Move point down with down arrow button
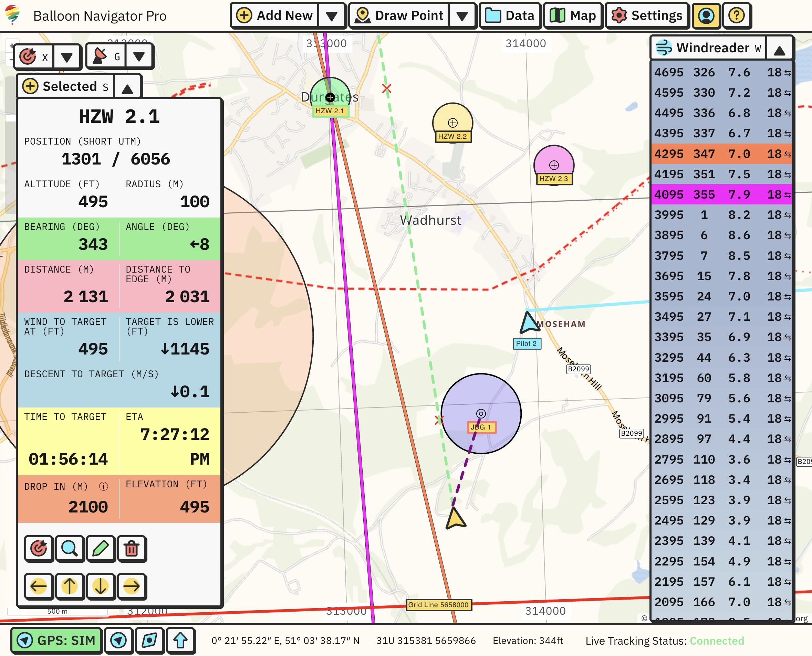The image size is (812, 656). click(x=101, y=586)
